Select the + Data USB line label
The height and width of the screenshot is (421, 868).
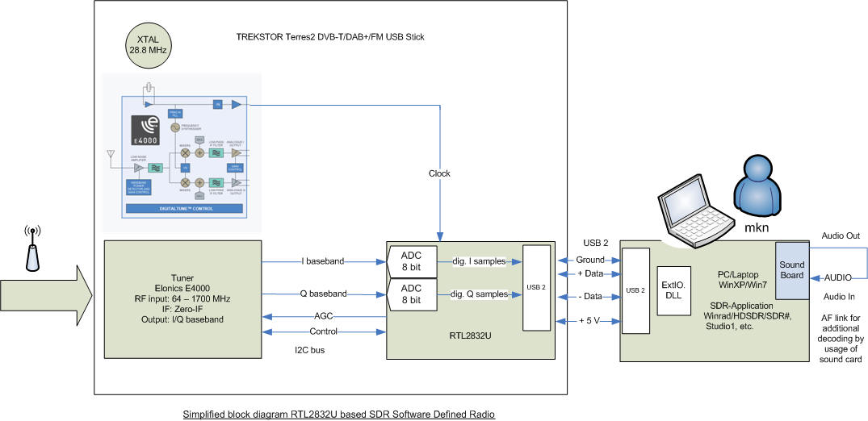590,274
